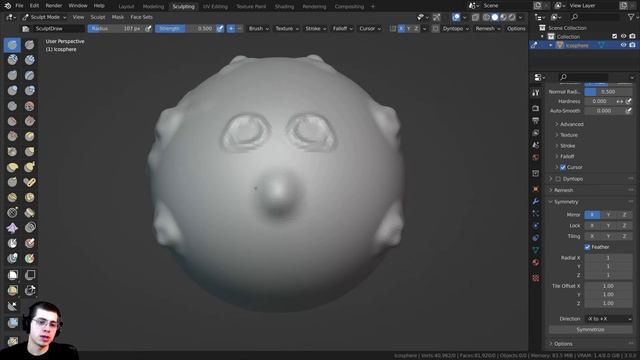Select the Inflate brush tool
Image resolution: width=640 pixels, height=360 pixels.
click(x=12, y=91)
